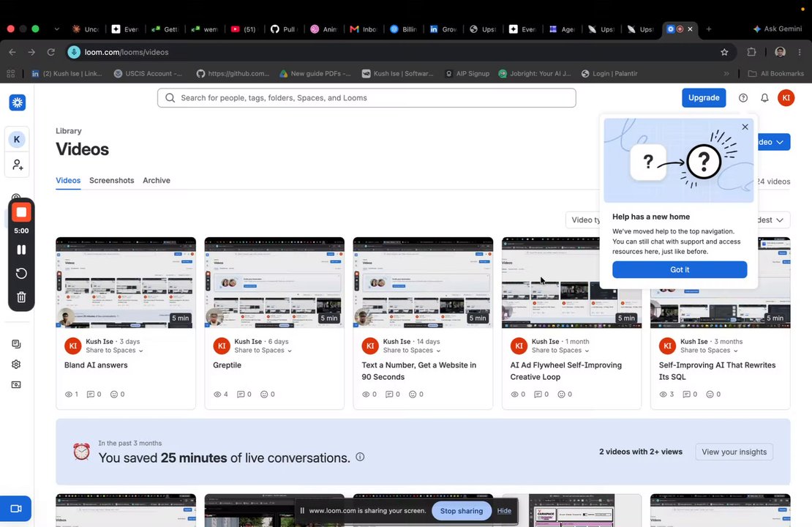Click the Loom logo icon
The image size is (812, 527).
[x=17, y=102]
